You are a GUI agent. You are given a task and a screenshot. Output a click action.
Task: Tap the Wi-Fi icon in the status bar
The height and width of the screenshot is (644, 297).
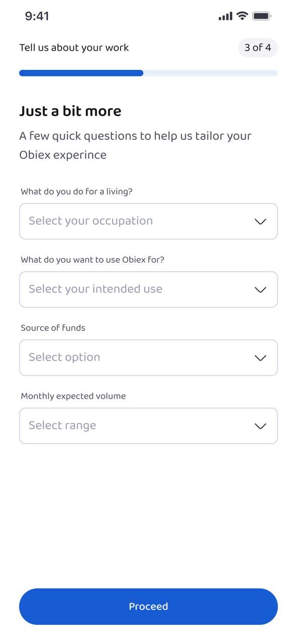242,16
